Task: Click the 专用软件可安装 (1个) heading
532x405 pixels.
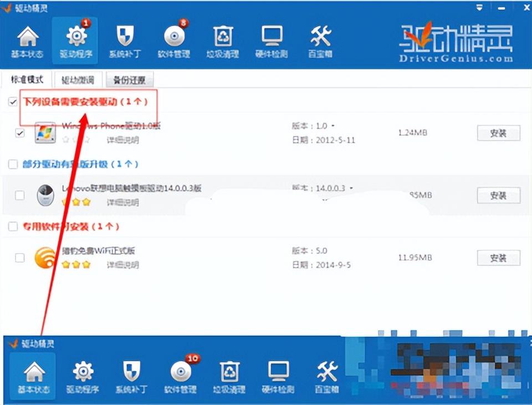Action: click(x=71, y=226)
